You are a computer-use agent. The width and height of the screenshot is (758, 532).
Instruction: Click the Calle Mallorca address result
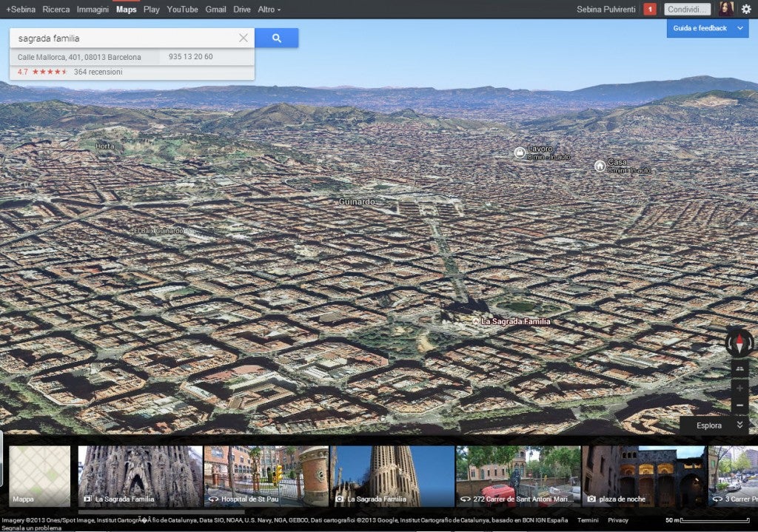[79, 57]
